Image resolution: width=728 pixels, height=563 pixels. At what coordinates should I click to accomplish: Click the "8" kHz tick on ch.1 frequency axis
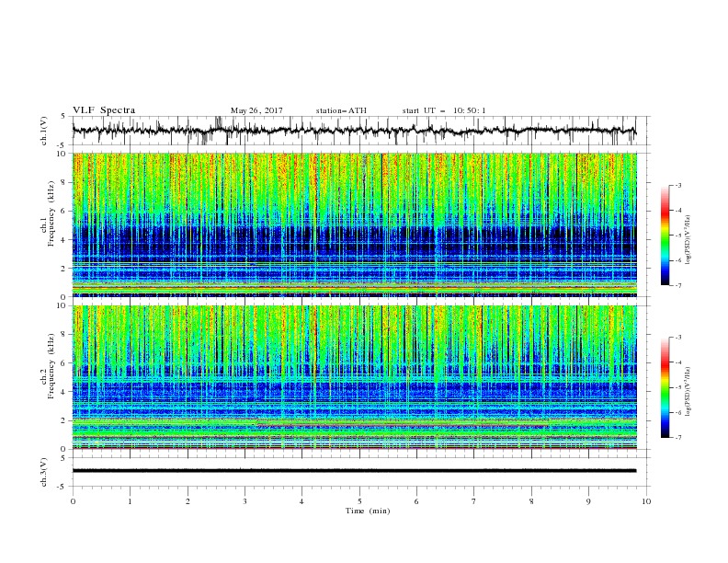tap(64, 182)
